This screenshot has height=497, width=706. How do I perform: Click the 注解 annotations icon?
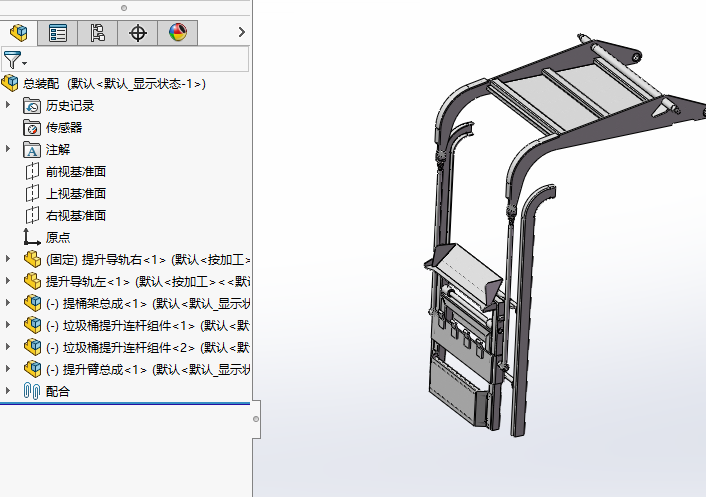[32, 150]
